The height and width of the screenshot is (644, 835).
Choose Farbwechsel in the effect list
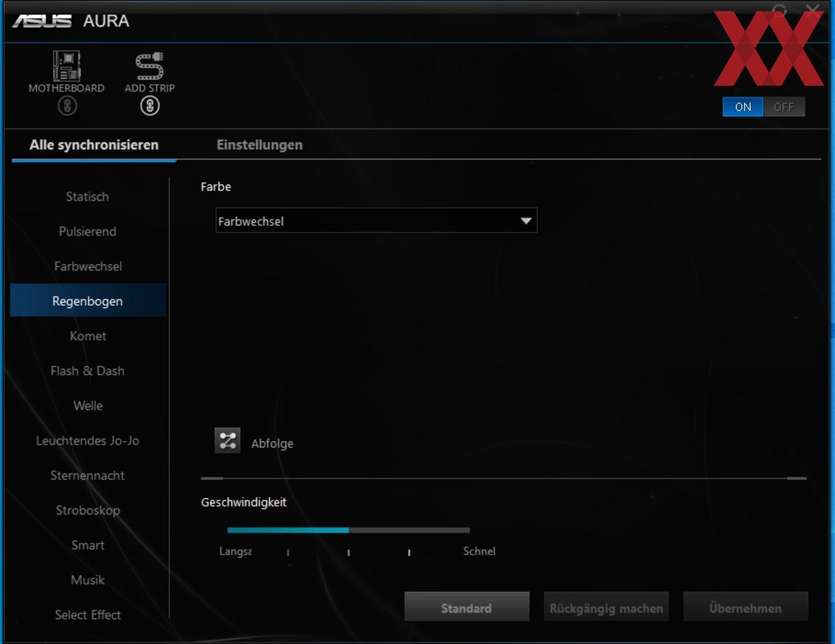[x=87, y=266]
